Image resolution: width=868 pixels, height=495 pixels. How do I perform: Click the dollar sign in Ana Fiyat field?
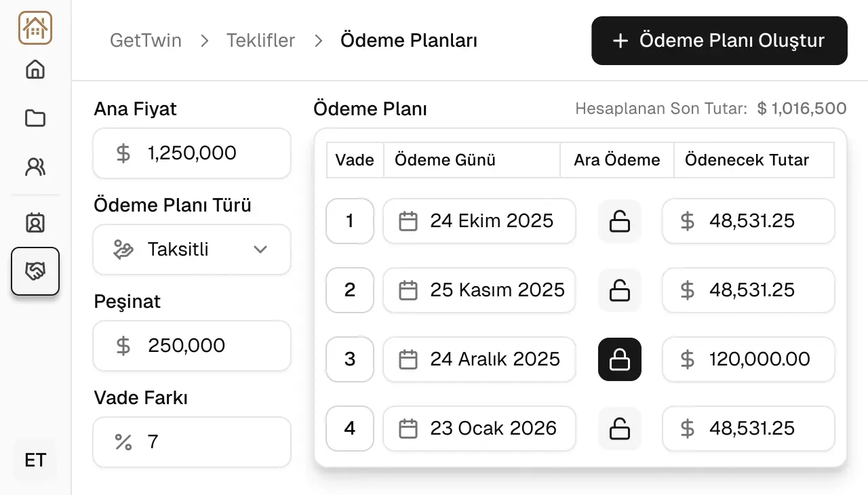coord(122,153)
